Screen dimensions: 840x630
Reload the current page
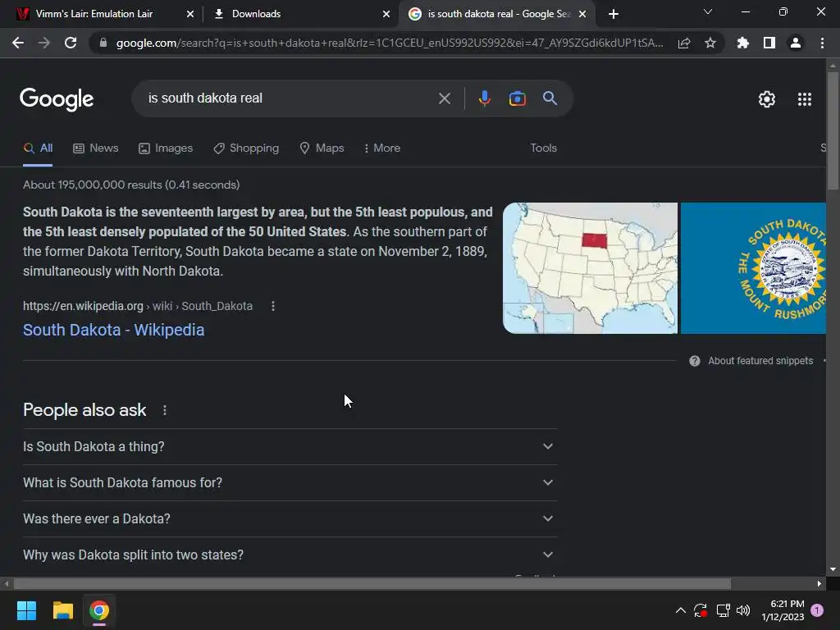71,43
